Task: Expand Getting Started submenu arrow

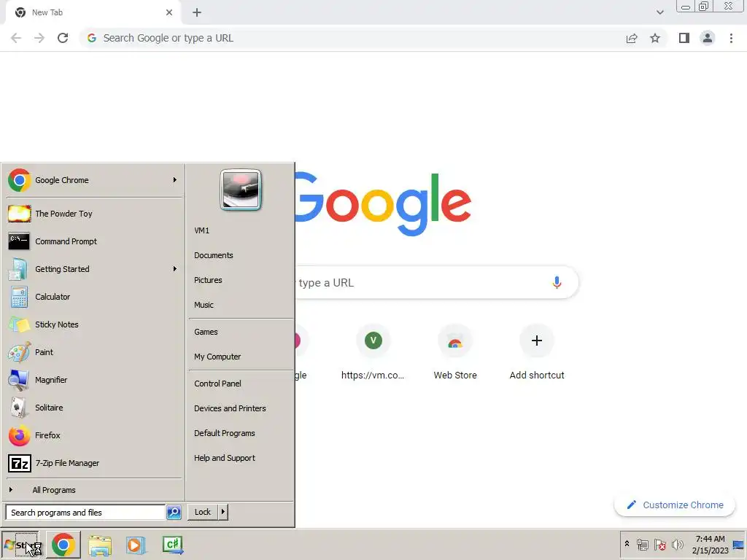Action: [175, 269]
